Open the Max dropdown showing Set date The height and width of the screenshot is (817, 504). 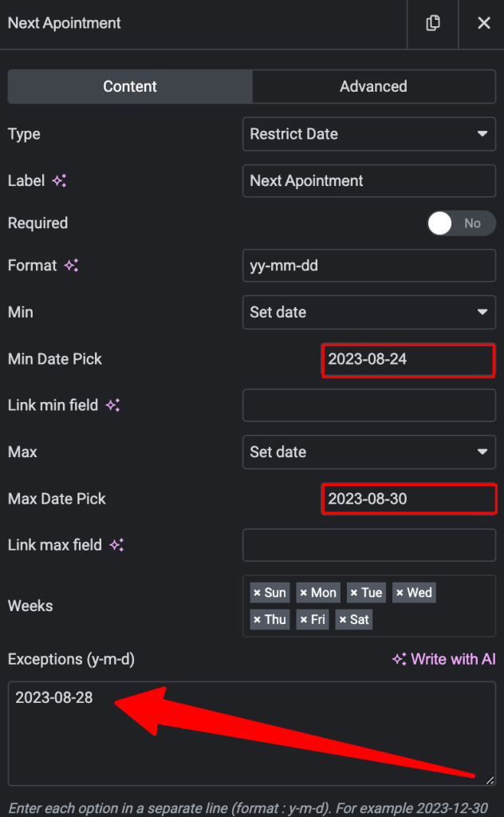369,452
